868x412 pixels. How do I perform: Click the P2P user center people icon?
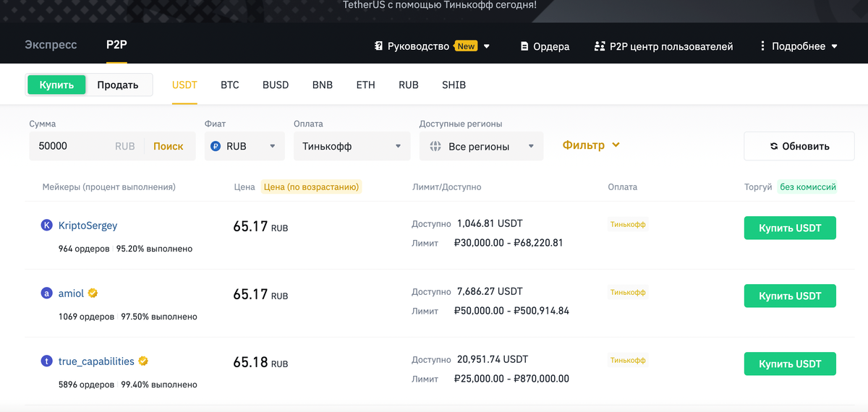click(x=599, y=46)
